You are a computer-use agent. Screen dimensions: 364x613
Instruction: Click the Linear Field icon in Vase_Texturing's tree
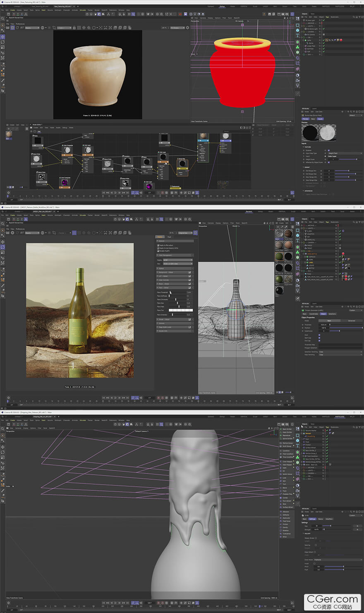click(x=306, y=46)
